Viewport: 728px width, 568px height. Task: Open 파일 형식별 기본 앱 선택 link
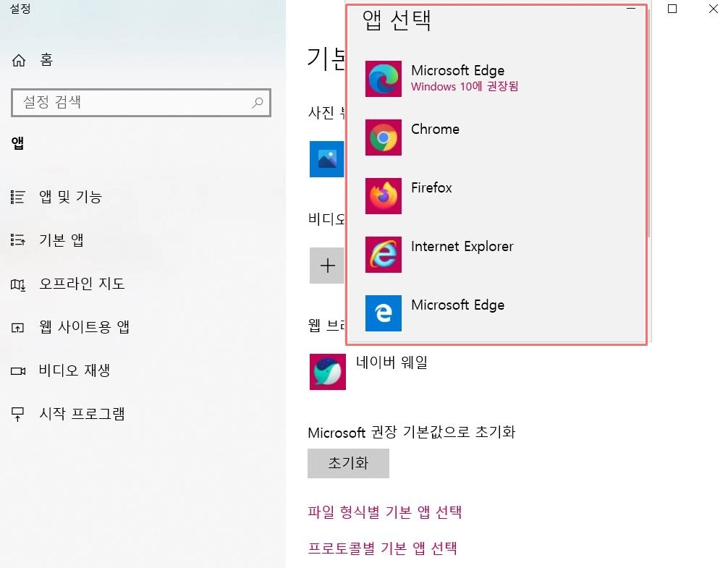[x=386, y=512]
